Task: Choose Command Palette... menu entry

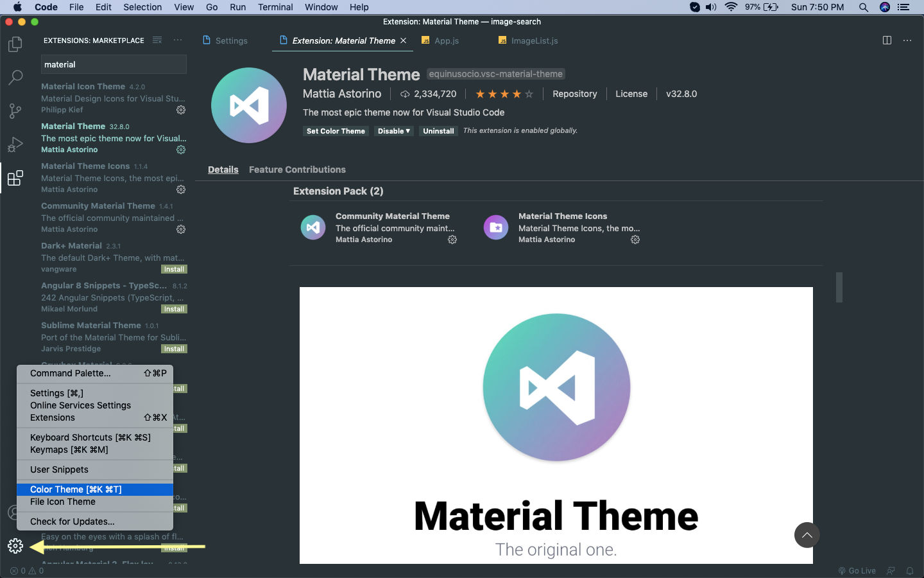Action: pyautogui.click(x=95, y=373)
